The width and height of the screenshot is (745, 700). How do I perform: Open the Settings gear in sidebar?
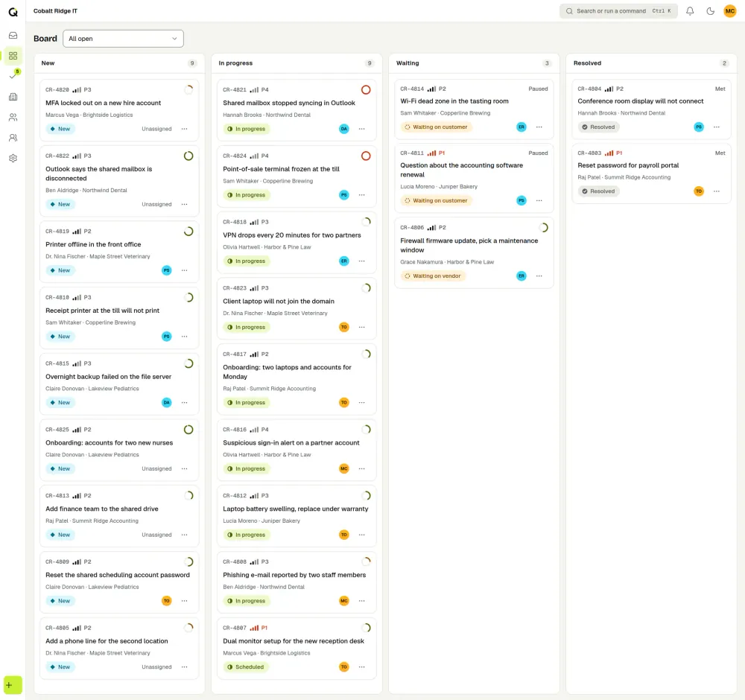click(x=13, y=158)
